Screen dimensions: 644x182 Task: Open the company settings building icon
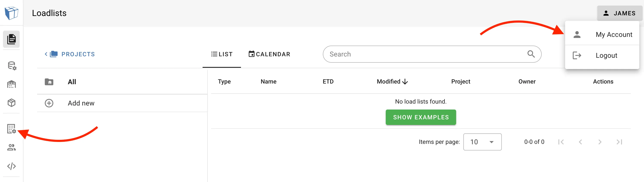[x=12, y=129]
